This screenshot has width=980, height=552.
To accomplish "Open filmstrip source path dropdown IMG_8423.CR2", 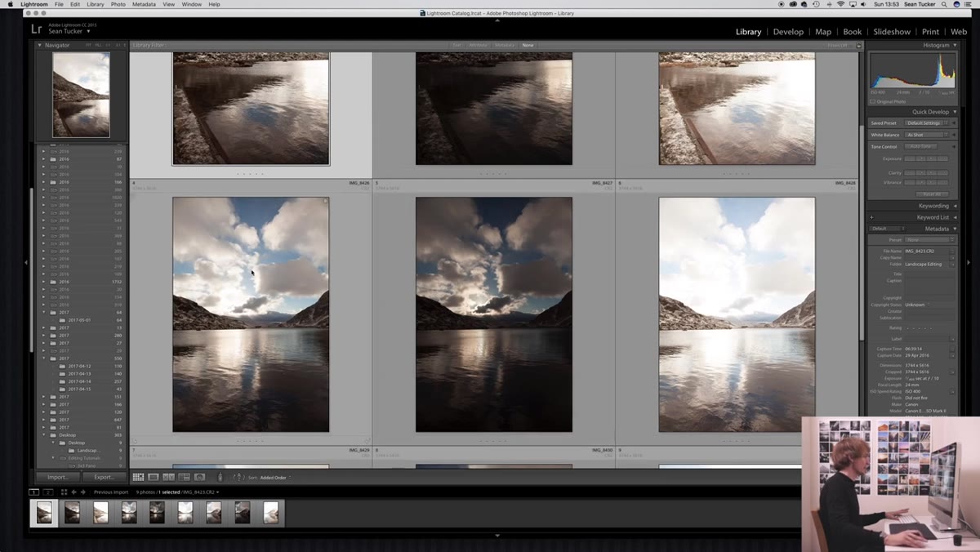I will pyautogui.click(x=200, y=492).
